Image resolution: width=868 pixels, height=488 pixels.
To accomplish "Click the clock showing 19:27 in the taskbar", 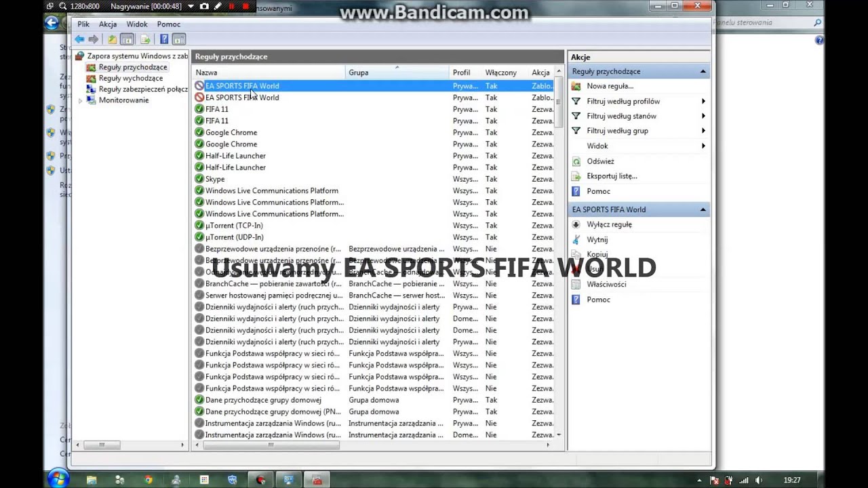I will 792,480.
